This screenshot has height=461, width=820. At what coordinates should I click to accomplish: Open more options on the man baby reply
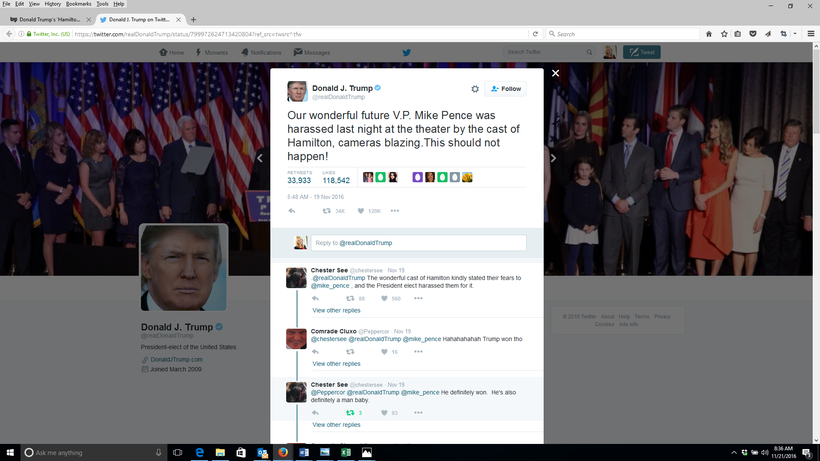pos(418,413)
